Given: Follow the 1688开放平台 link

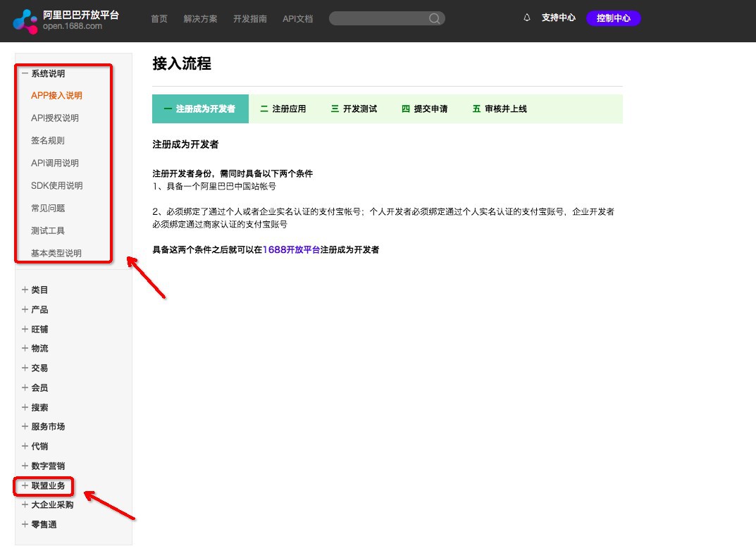Looking at the screenshot, I should 291,250.
